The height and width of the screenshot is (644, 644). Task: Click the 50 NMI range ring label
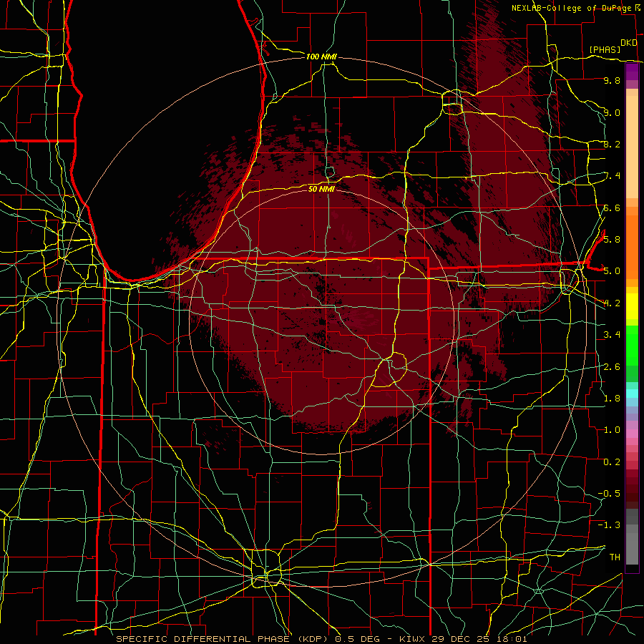(x=321, y=189)
